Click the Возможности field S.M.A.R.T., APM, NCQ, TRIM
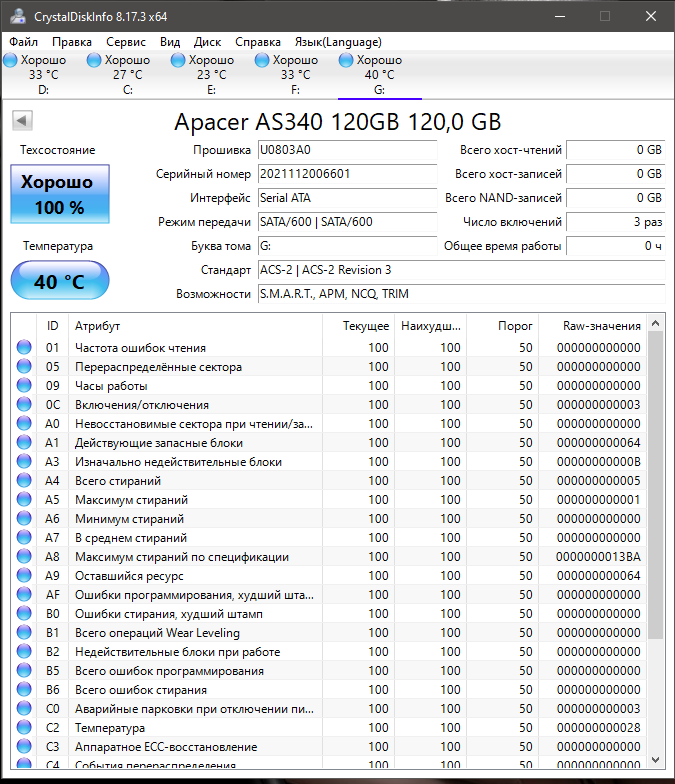Image resolution: width=675 pixels, height=784 pixels. (x=462, y=294)
